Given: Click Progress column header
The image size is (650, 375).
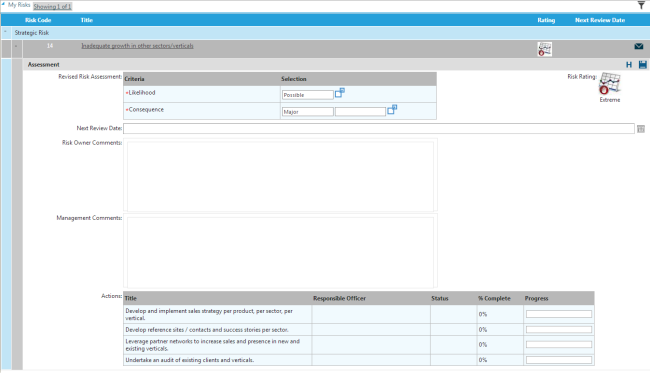Looking at the screenshot, I should pos(536,298).
